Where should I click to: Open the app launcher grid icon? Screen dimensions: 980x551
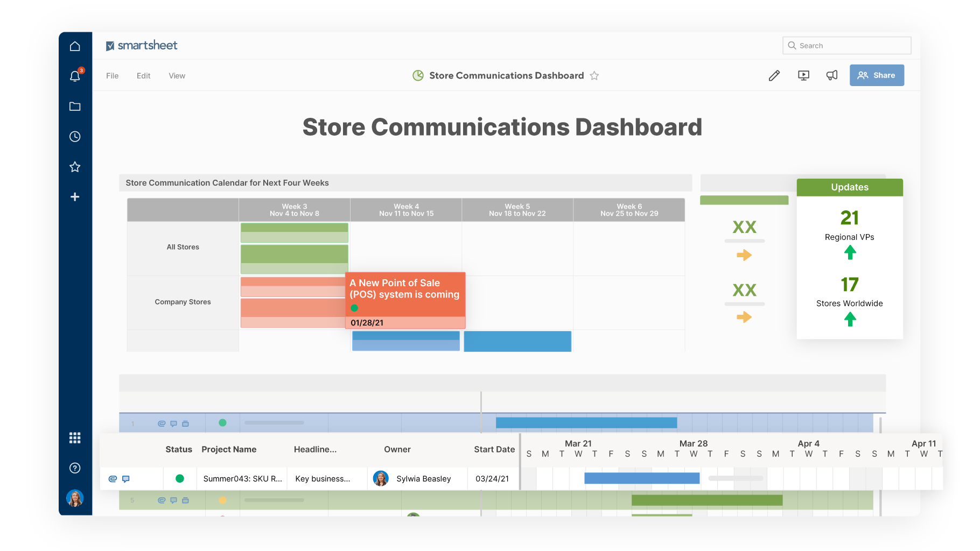tap(75, 438)
